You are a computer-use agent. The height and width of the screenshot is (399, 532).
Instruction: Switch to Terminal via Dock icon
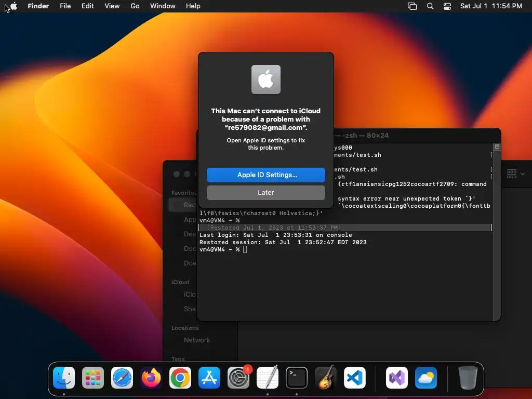pos(297,378)
